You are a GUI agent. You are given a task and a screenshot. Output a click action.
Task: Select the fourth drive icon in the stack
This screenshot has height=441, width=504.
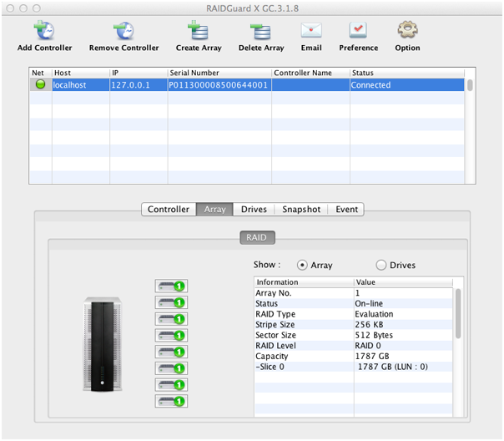(171, 335)
